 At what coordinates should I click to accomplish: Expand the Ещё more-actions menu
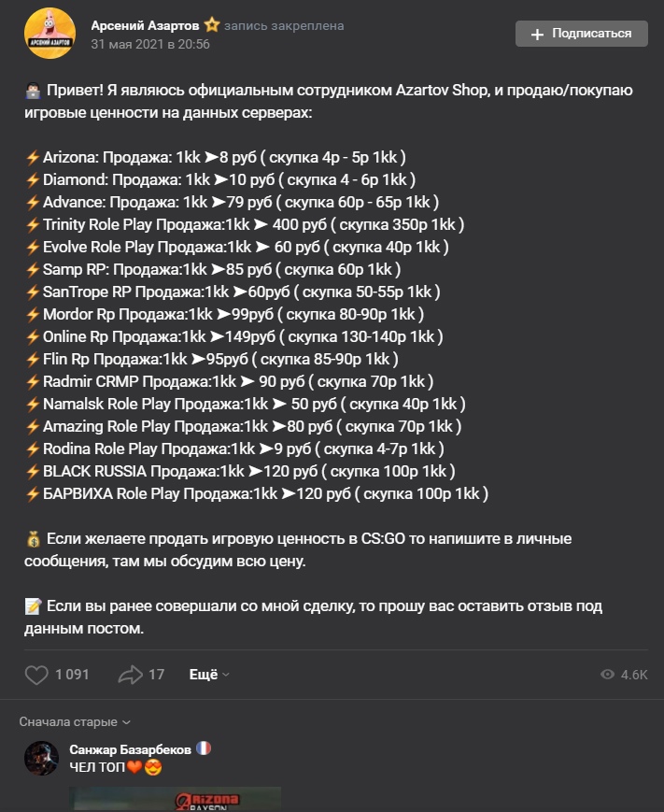click(x=208, y=675)
